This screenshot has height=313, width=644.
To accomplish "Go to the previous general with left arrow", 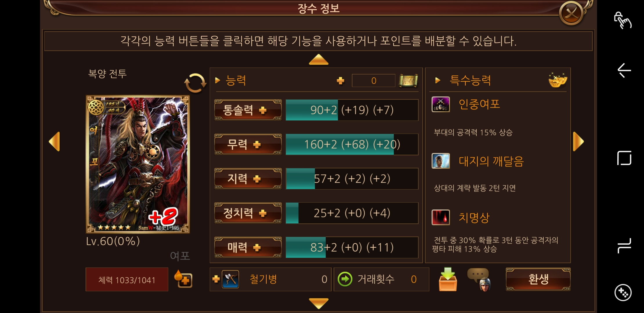I will (55, 141).
